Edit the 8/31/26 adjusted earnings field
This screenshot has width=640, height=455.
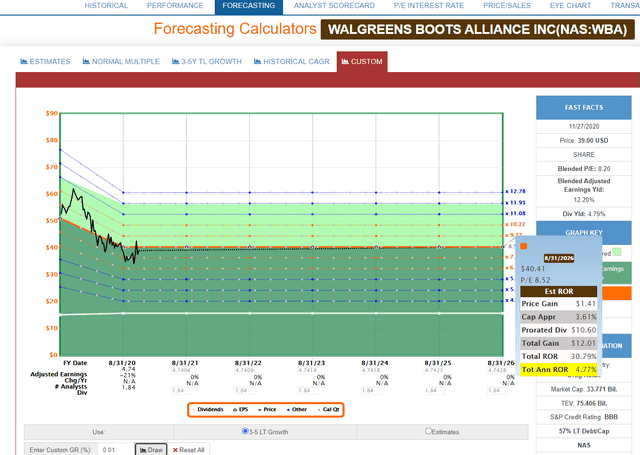pos(497,370)
